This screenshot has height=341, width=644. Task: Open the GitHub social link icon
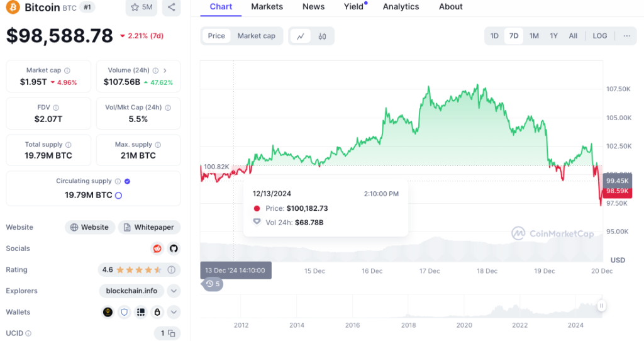click(174, 249)
